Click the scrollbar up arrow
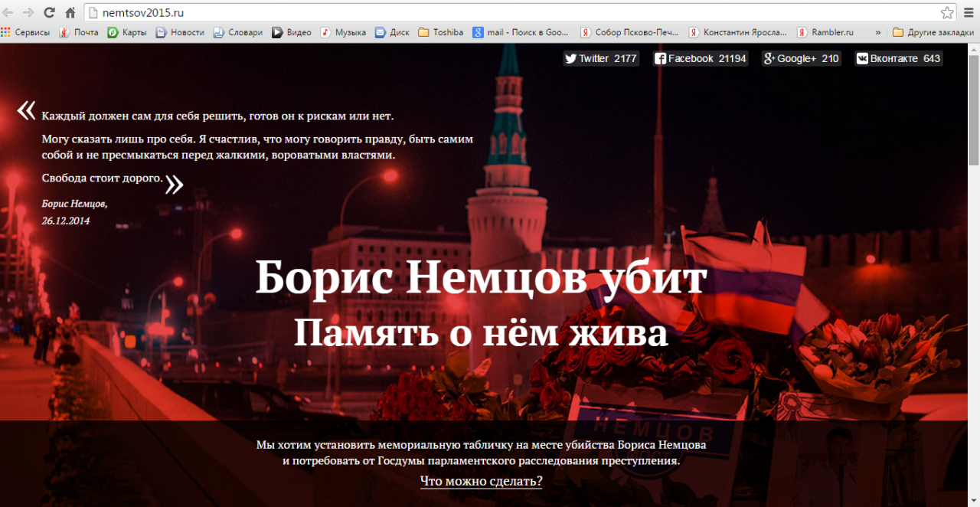980x507 pixels. pyautogui.click(x=973, y=49)
